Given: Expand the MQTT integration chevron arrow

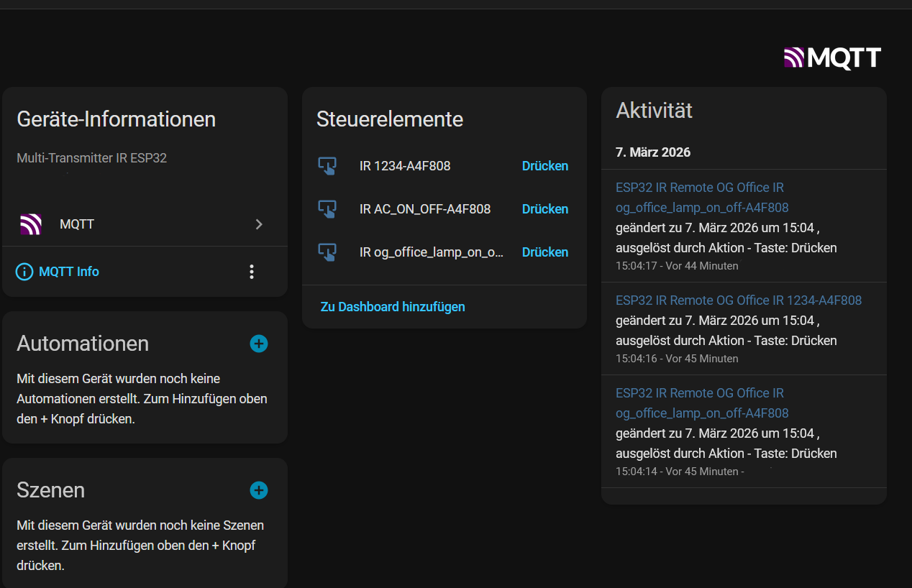Looking at the screenshot, I should 259,224.
